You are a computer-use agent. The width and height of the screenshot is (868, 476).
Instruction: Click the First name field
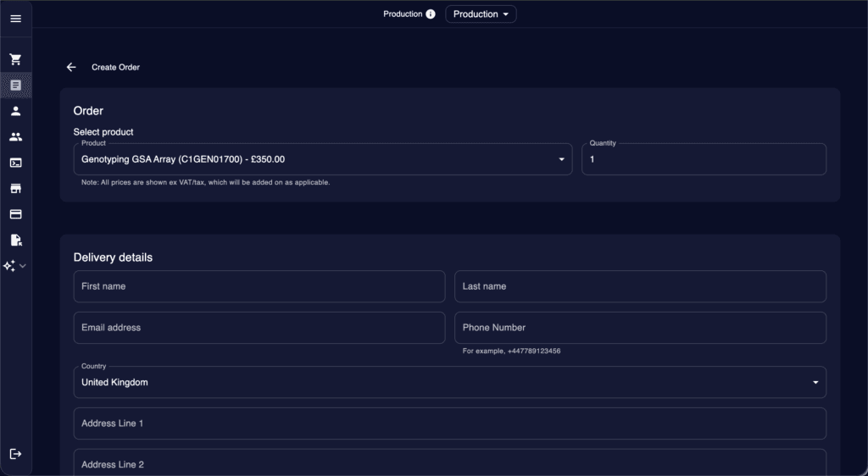pos(259,286)
